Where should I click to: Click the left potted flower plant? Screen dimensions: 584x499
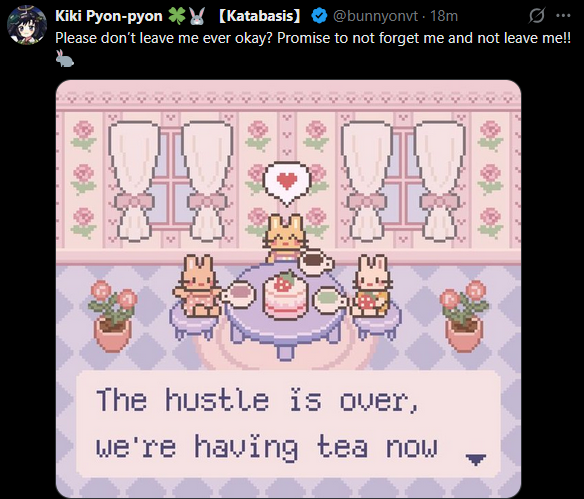tap(112, 316)
